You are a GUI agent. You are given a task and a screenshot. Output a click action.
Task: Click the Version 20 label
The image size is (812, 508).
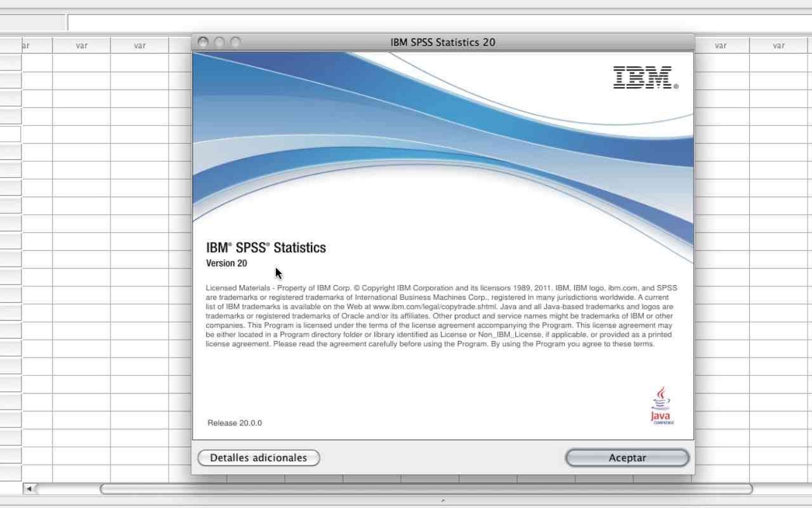[x=226, y=263]
